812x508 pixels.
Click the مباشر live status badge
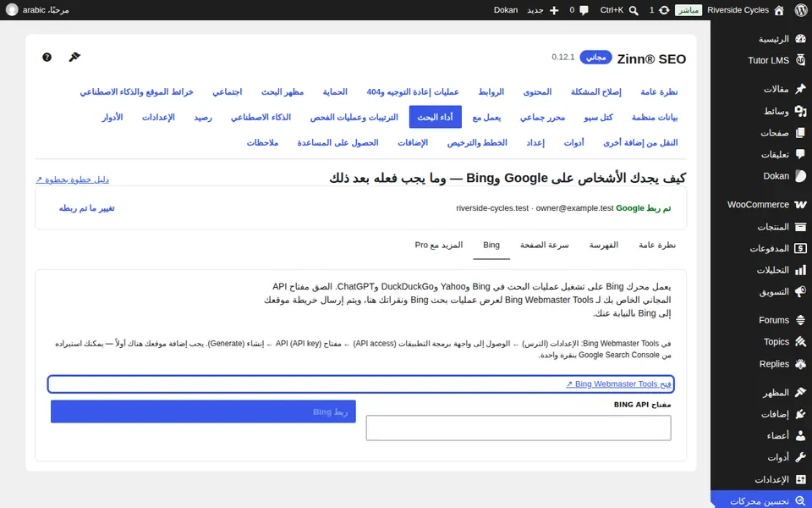tap(689, 10)
